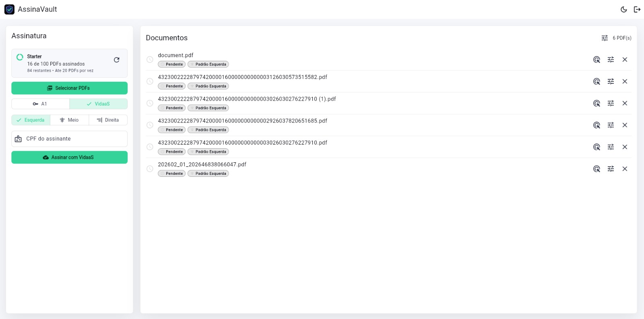Viewport: 644px width, 319px height.
Task: Choose Esquerda signature position
Action: pyautogui.click(x=31, y=120)
